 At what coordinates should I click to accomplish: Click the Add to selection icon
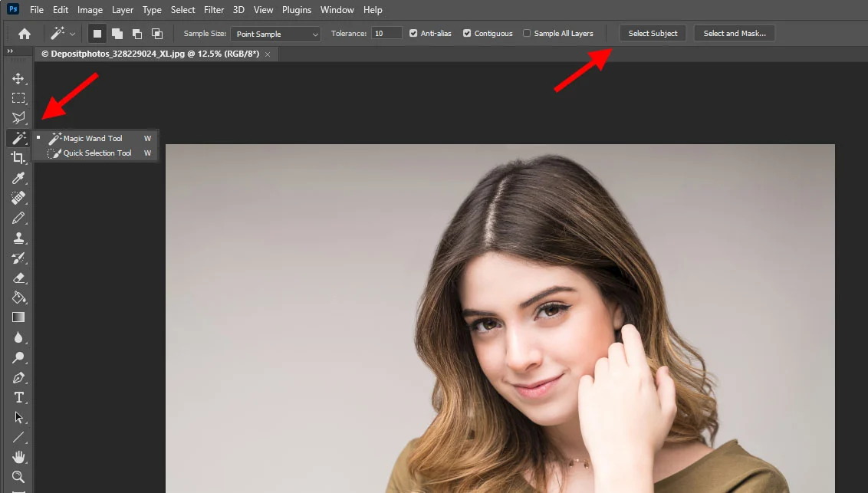click(x=117, y=34)
